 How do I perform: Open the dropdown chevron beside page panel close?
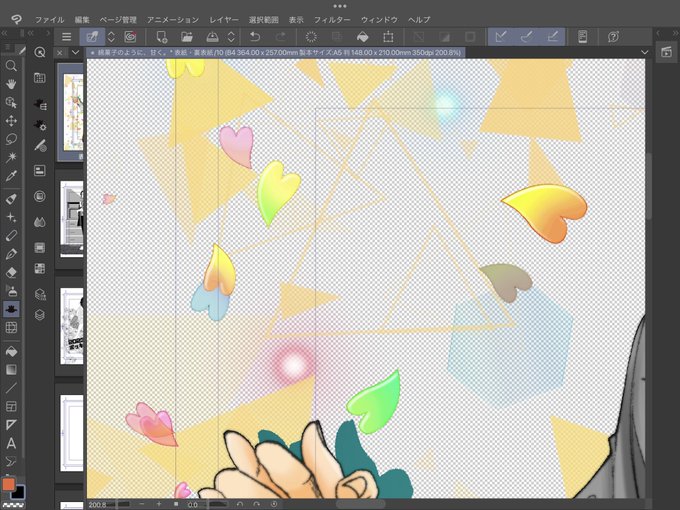pos(75,52)
